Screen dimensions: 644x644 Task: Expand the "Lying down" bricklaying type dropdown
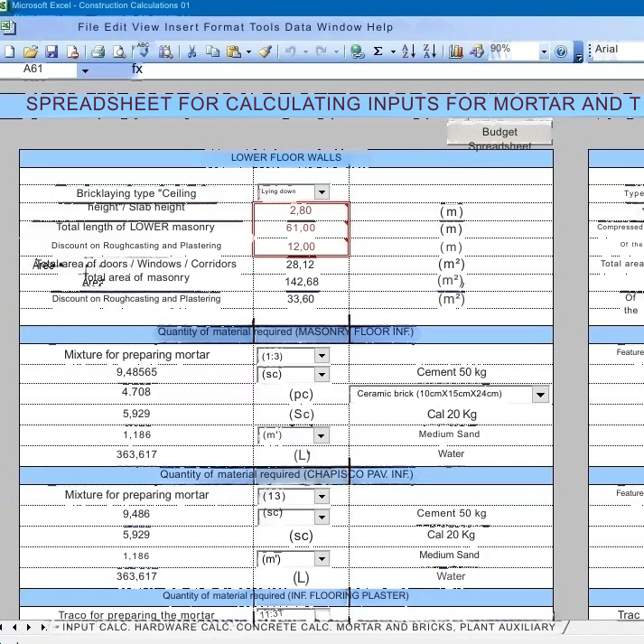pyautogui.click(x=320, y=192)
